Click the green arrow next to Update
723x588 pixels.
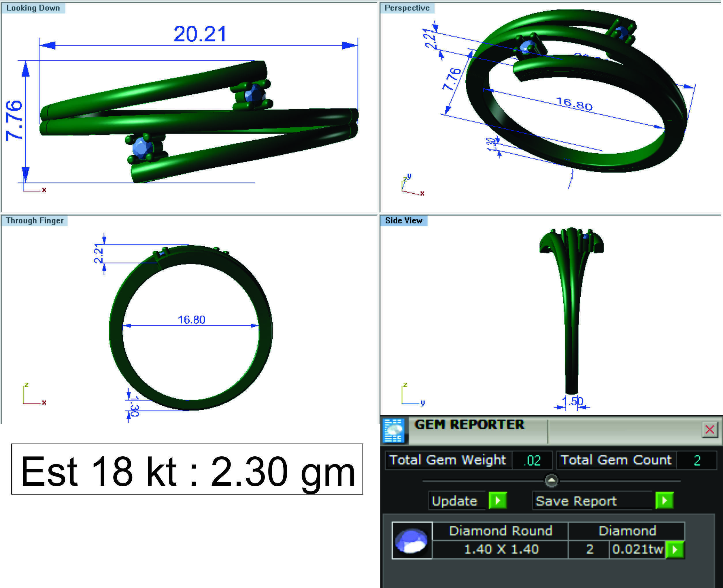coord(498,501)
